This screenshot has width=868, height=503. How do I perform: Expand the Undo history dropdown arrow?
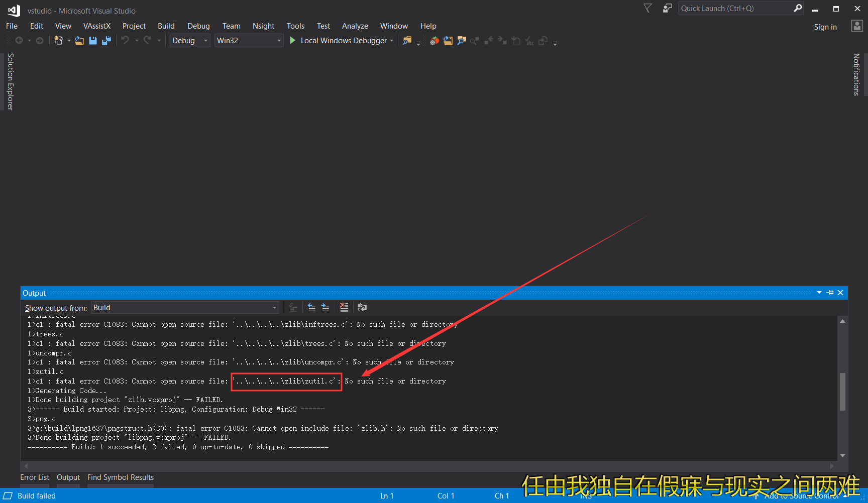click(x=137, y=41)
